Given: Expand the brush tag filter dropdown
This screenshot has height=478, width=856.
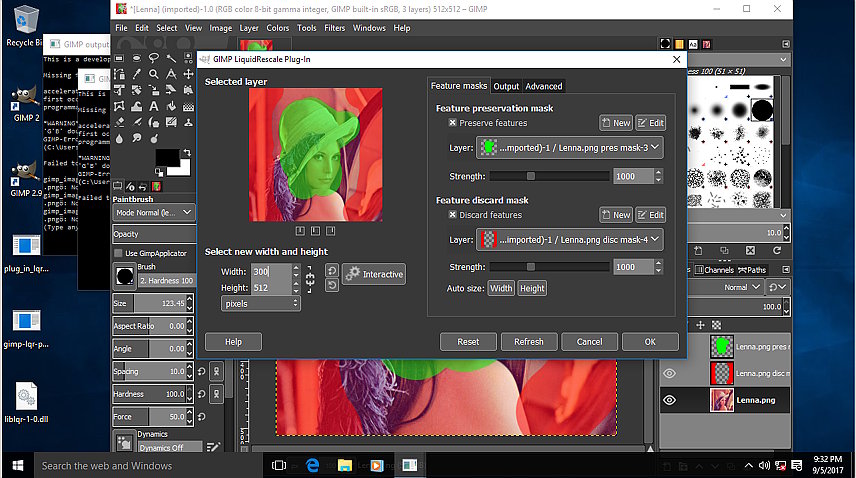Looking at the screenshot, I should [783, 59].
